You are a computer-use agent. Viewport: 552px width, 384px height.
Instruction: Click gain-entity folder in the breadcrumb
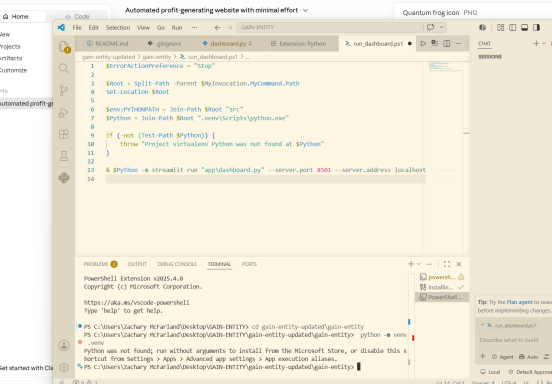tap(157, 57)
